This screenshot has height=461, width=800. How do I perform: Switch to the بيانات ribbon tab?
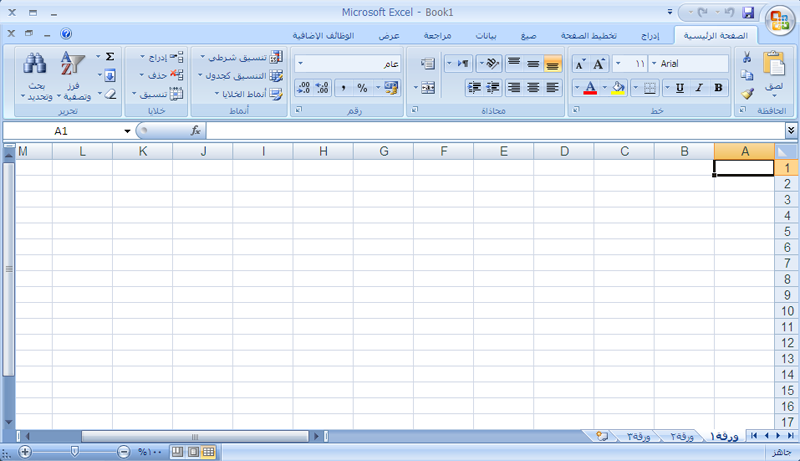click(x=486, y=36)
